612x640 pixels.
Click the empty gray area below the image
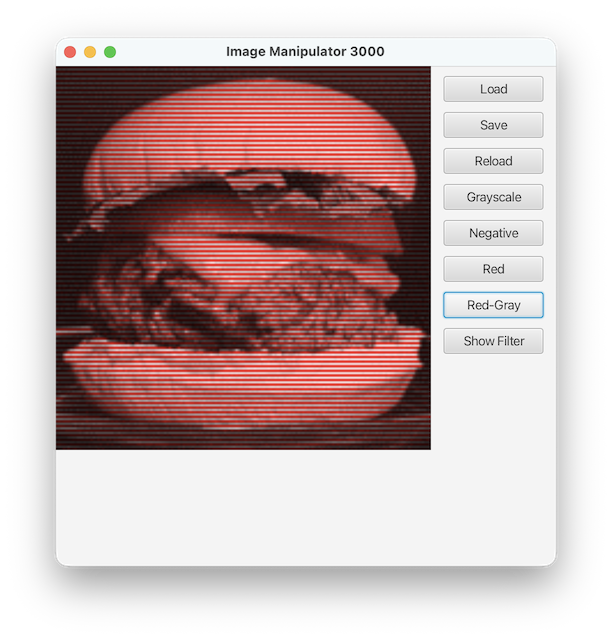[x=240, y=505]
